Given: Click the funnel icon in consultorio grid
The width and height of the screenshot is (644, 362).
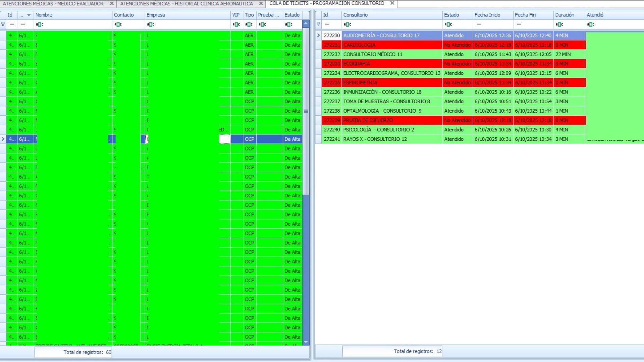Looking at the screenshot, I should [318, 24].
